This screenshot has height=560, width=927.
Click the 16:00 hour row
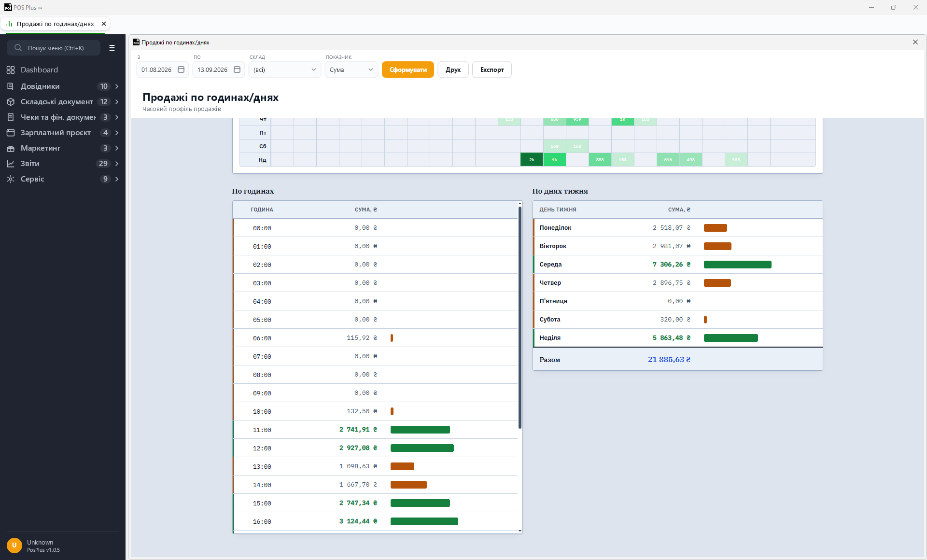(x=375, y=521)
